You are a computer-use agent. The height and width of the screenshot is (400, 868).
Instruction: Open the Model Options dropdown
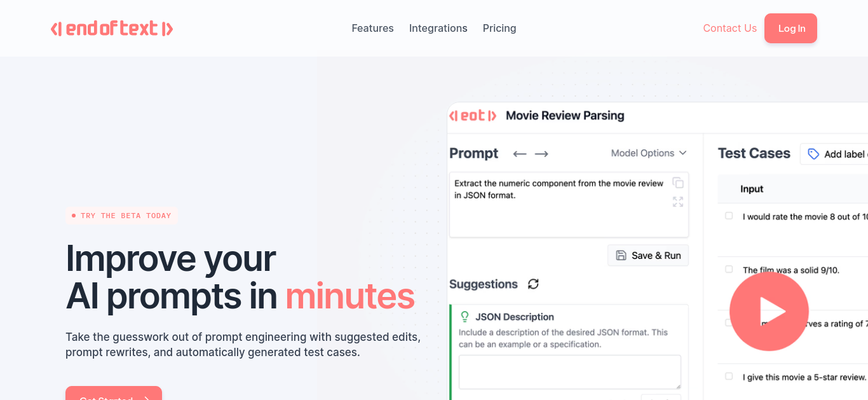pos(649,153)
